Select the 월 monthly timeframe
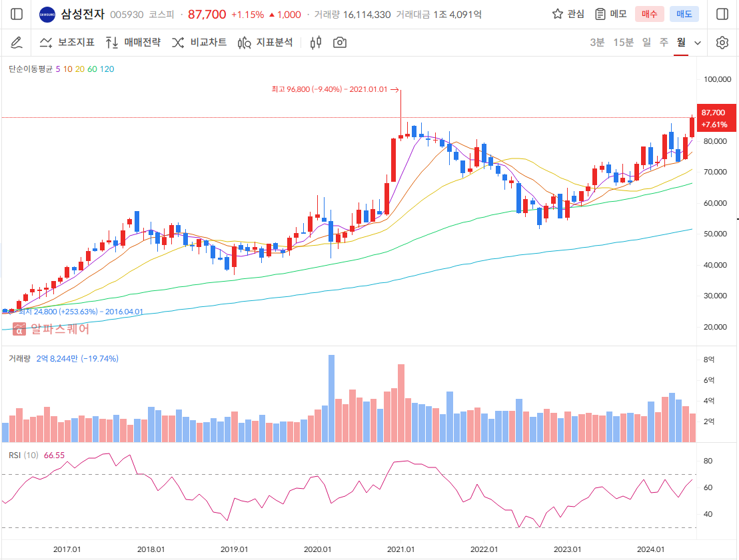Viewport: 739px width, 560px height. pos(681,43)
